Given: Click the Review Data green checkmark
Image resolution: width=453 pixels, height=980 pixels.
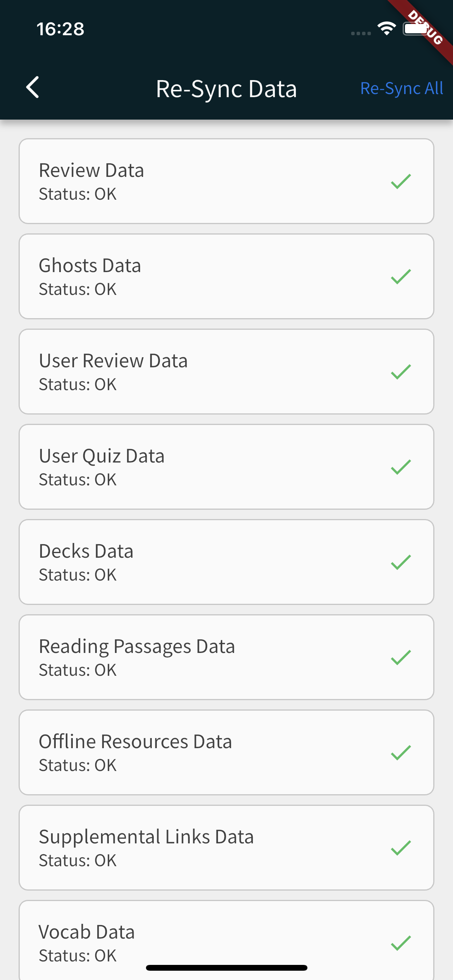Looking at the screenshot, I should coord(401,182).
